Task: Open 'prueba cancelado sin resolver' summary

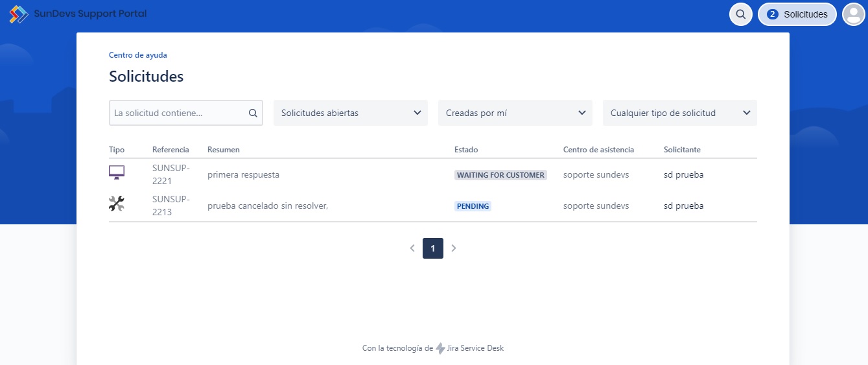Action: point(268,206)
